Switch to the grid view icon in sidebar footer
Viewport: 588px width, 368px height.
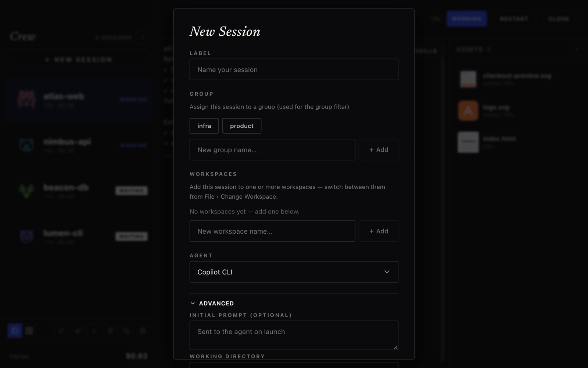(29, 330)
